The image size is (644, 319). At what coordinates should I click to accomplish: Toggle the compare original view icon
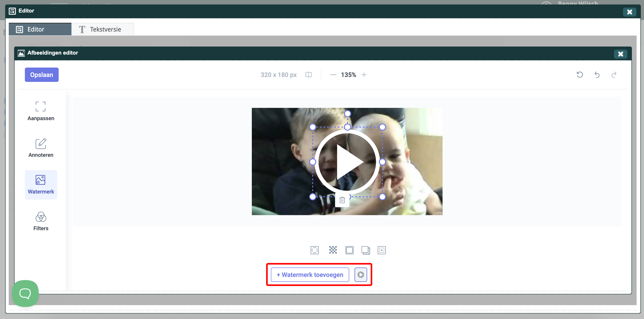tap(308, 74)
